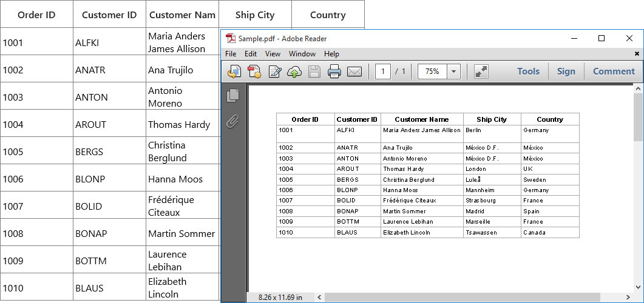Click Madrid in the PDF table
The image size is (644, 303).
(x=475, y=211)
